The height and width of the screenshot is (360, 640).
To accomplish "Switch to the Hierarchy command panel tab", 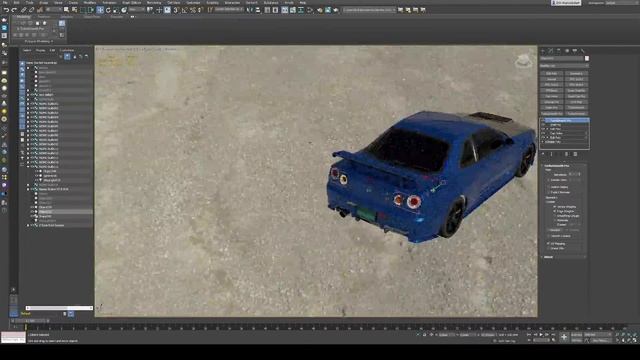I will click(x=559, y=51).
